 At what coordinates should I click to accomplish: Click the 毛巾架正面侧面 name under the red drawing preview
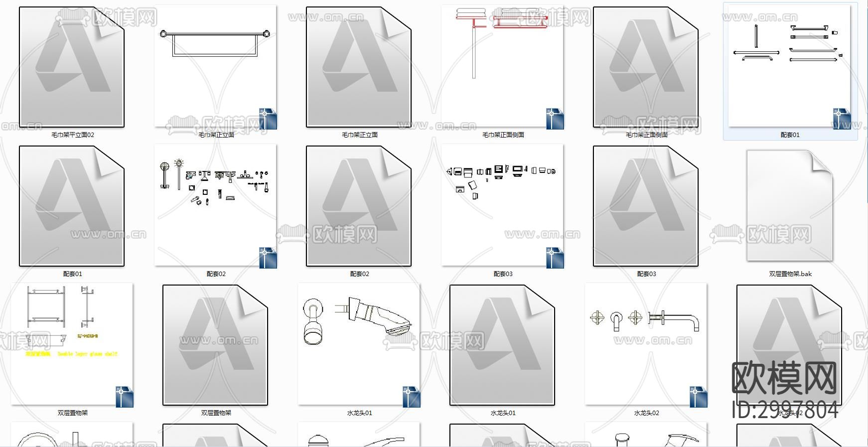(x=503, y=135)
